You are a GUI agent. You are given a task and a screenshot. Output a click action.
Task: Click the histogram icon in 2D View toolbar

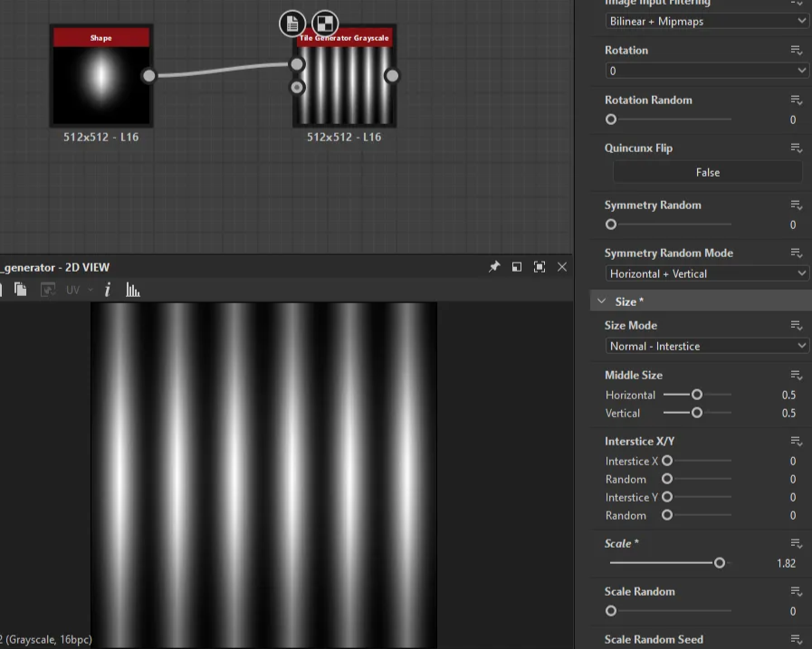click(x=133, y=290)
